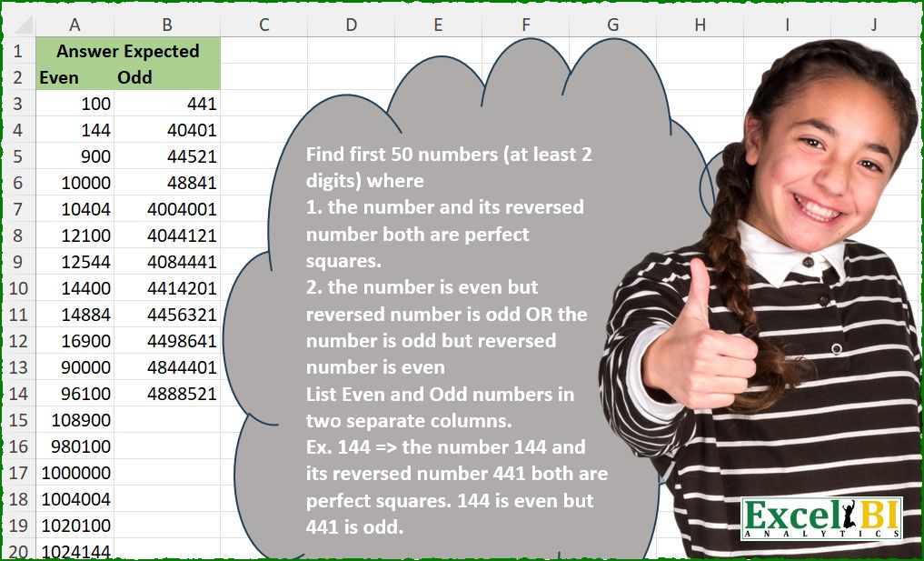Select cell containing 4414201

[167, 288]
